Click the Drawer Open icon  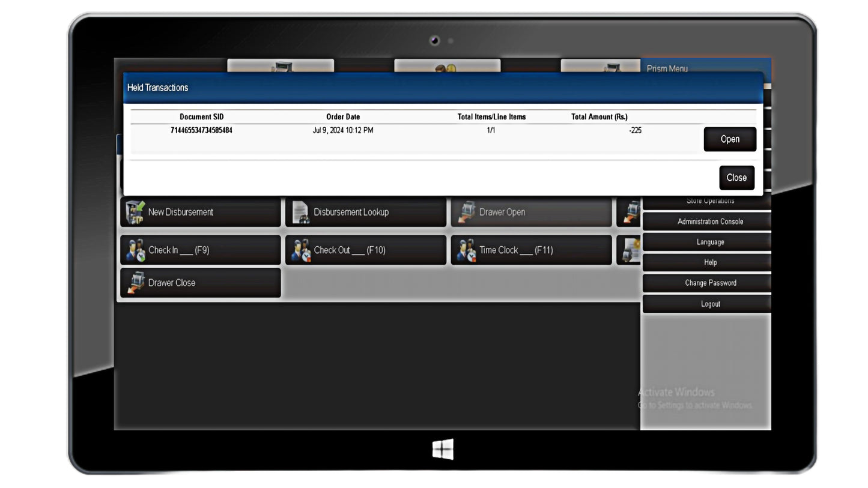click(466, 212)
